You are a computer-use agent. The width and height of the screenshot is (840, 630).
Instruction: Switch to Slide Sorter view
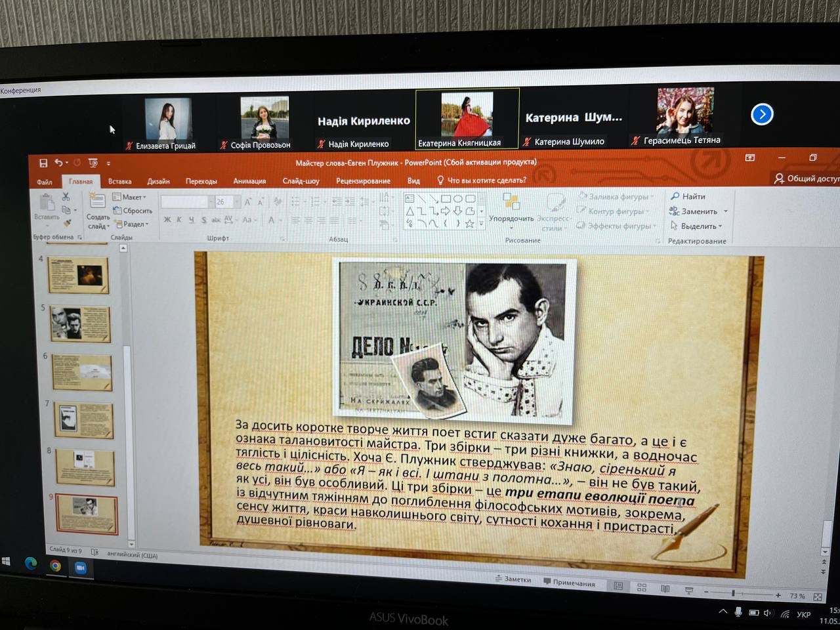click(642, 587)
